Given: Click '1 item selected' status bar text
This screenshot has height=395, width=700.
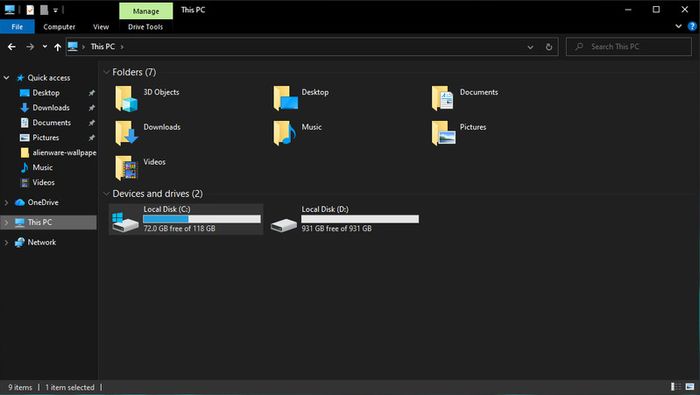Looking at the screenshot, I should [x=70, y=387].
